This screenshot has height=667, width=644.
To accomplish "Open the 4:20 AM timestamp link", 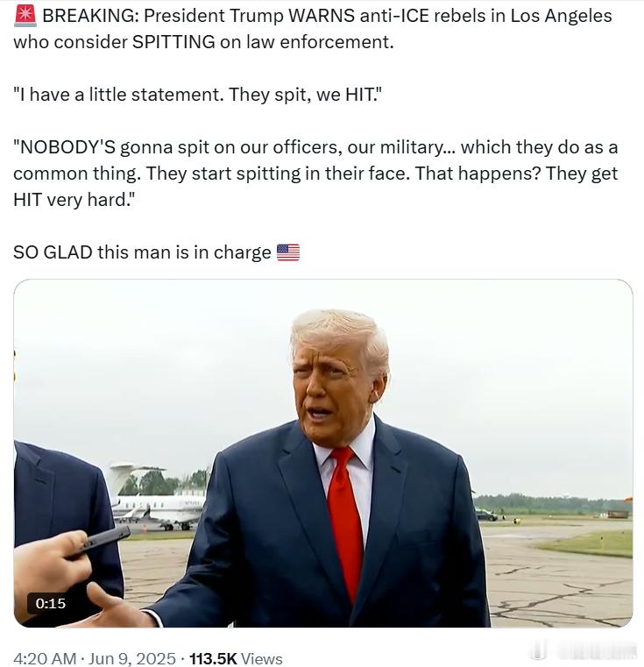I will (x=45, y=658).
